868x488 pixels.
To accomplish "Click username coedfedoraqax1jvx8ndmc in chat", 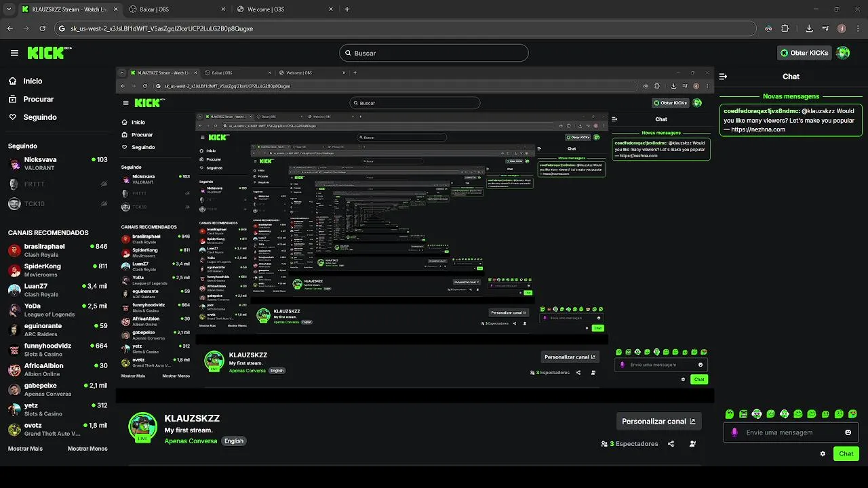I will [x=762, y=110].
